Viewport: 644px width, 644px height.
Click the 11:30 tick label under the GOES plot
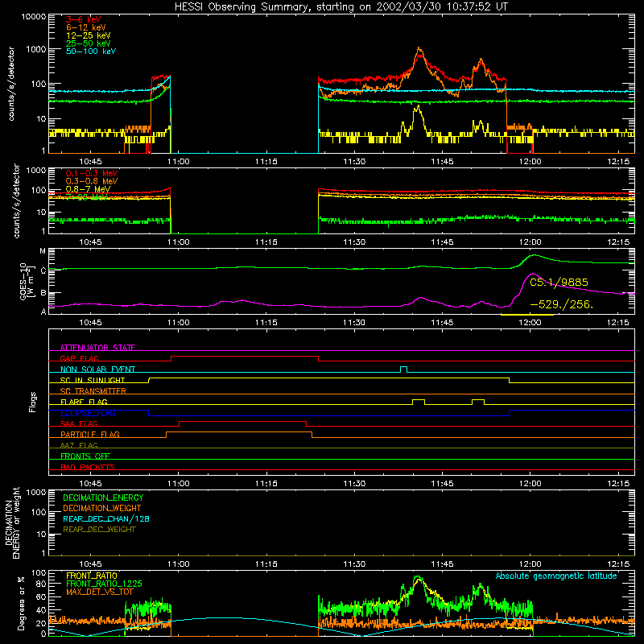tap(354, 323)
